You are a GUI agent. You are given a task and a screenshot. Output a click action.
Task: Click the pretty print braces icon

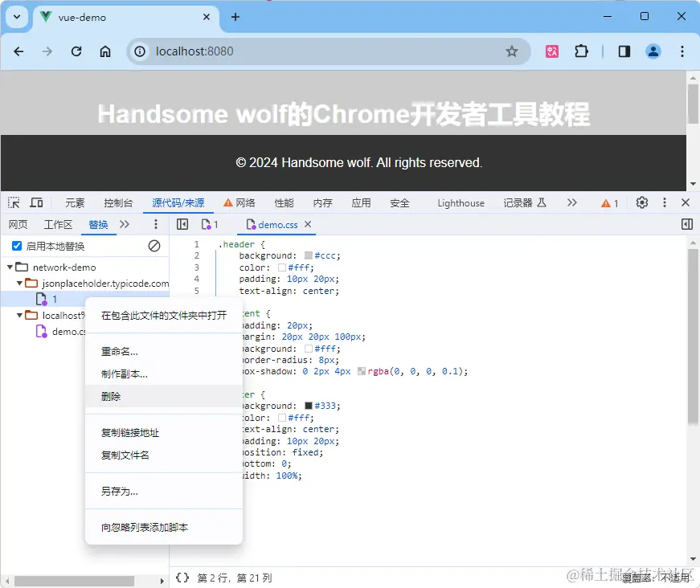(182, 578)
